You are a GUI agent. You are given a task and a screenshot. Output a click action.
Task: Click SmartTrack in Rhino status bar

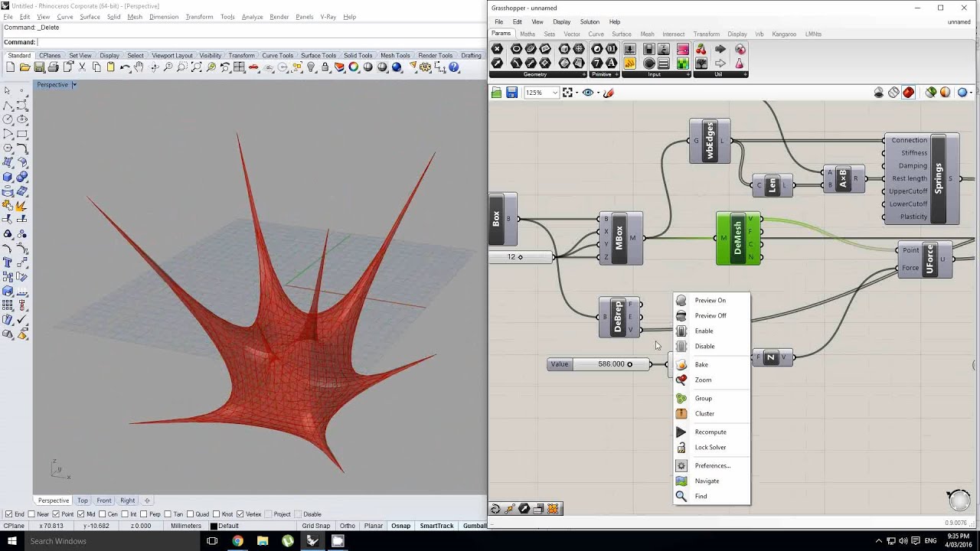pyautogui.click(x=436, y=526)
